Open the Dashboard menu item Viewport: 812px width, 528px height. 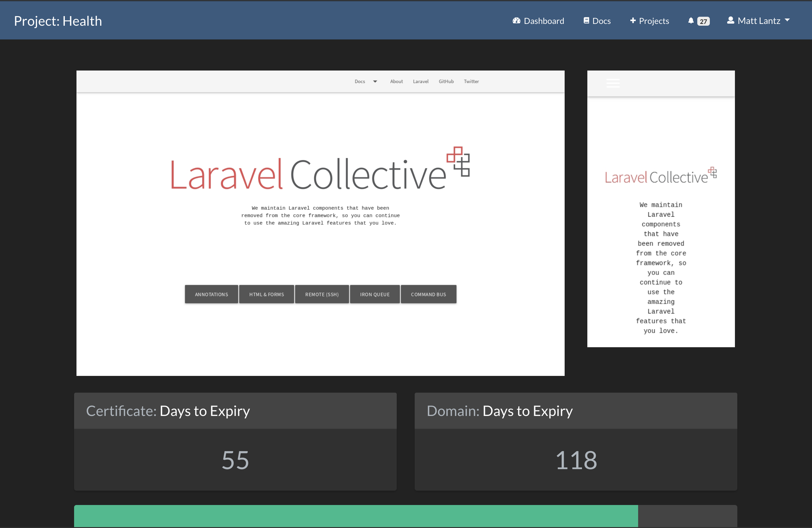click(x=544, y=21)
